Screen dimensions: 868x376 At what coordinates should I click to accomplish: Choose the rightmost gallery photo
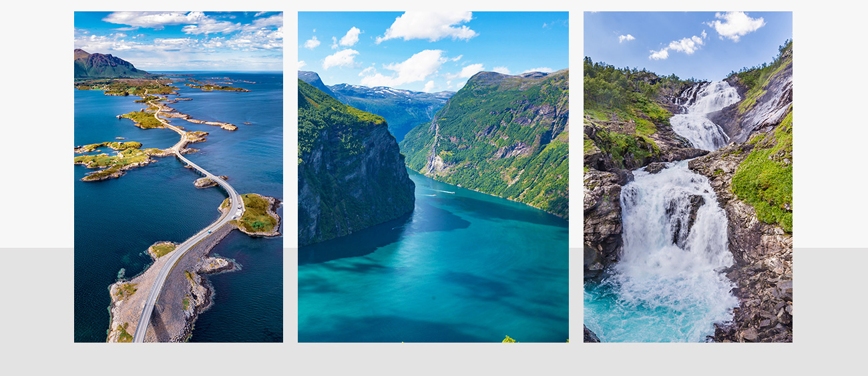coord(688,177)
